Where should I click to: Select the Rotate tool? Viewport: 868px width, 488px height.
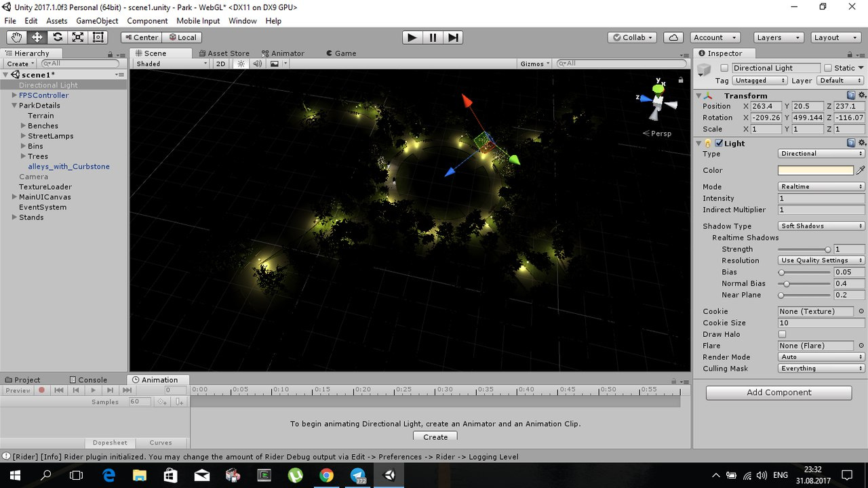click(58, 37)
